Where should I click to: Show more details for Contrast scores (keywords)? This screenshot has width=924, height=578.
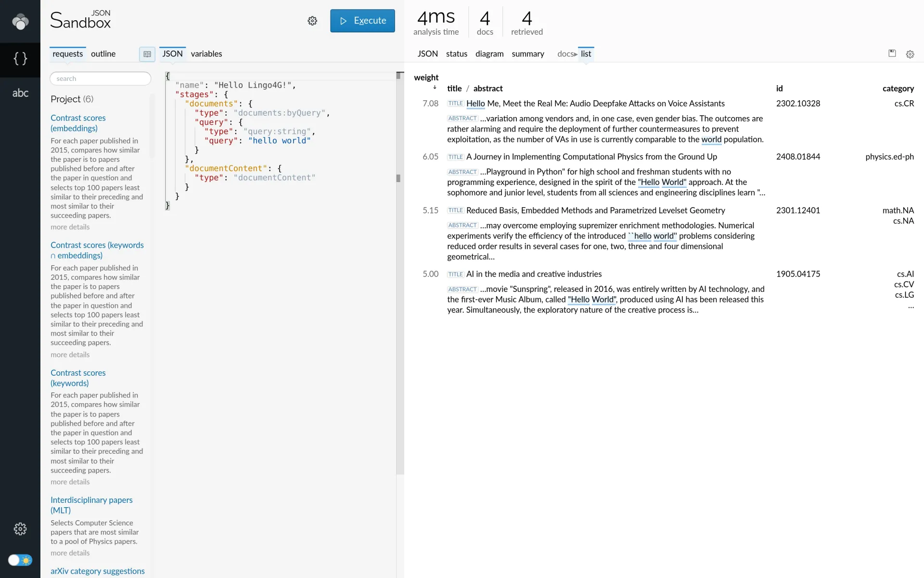tap(70, 482)
